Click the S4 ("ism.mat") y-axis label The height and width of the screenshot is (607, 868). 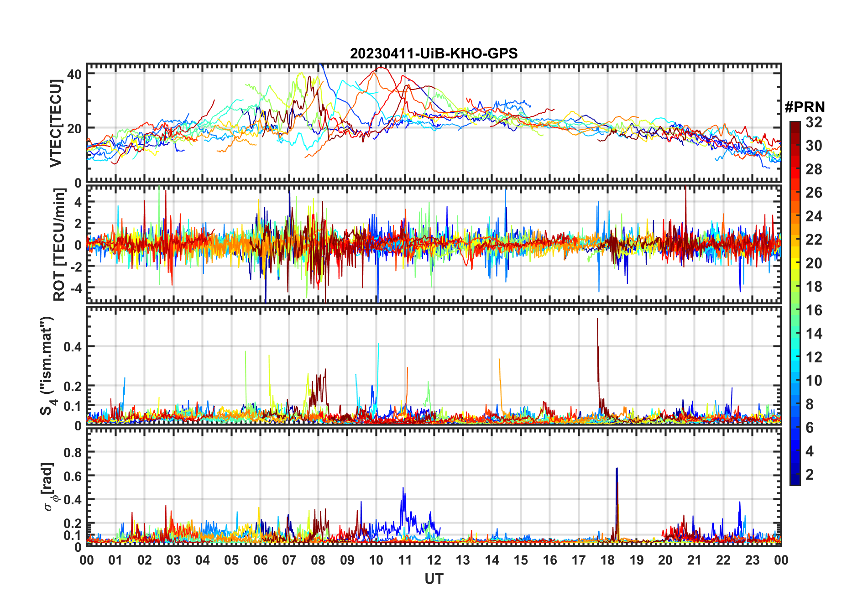[x=48, y=366]
